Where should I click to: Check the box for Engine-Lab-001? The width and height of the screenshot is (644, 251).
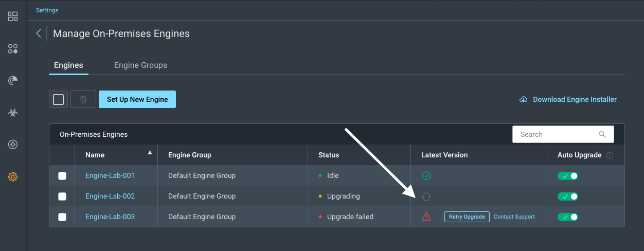pos(62,176)
